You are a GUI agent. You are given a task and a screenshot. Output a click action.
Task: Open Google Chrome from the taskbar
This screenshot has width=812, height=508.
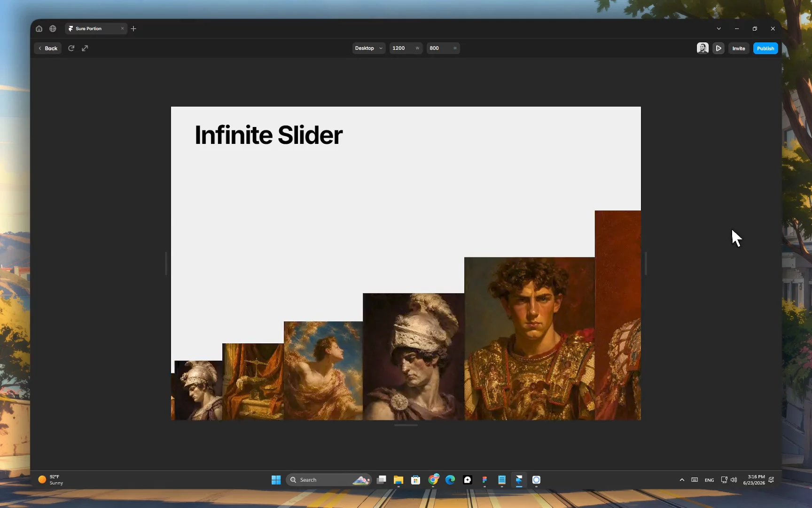coord(433,480)
